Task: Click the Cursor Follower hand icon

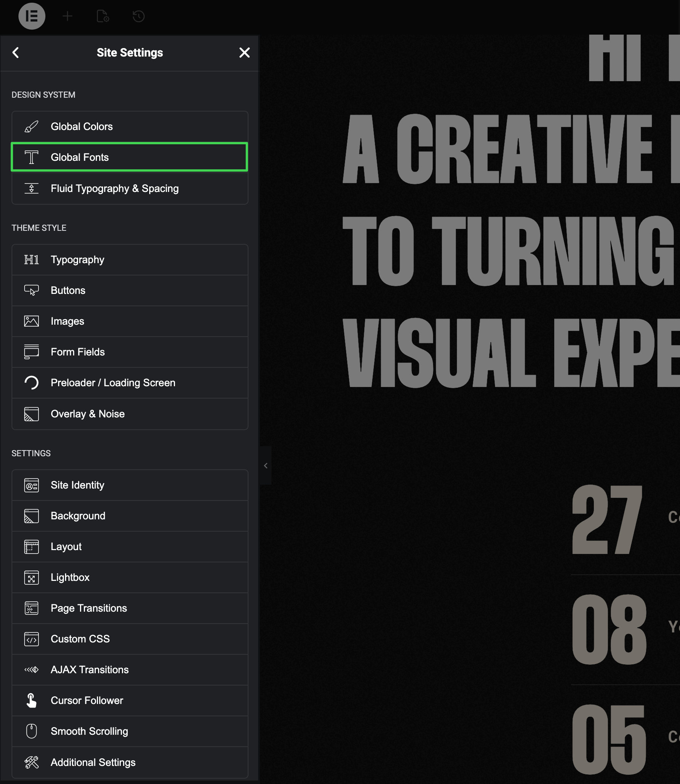Action: tap(32, 701)
